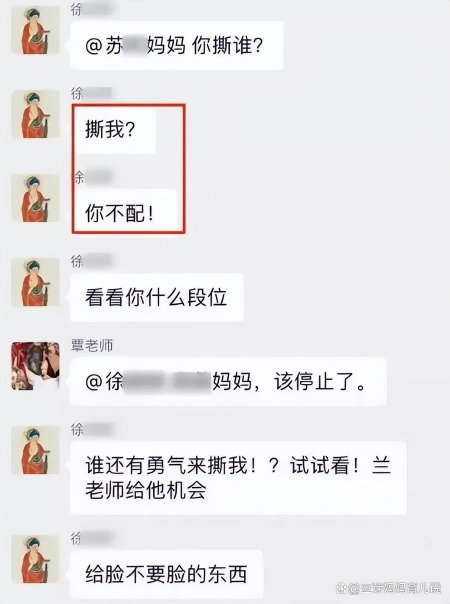Tap the sender name 覃老师
Image resolution: width=450 pixels, height=604 pixels.
click(92, 346)
